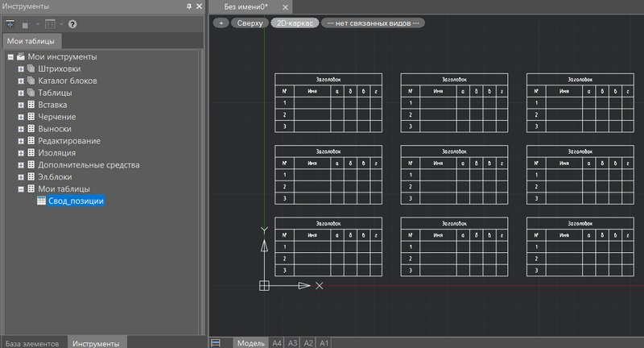
Task: Expand the Каталог блоков node
Action: click(x=21, y=81)
